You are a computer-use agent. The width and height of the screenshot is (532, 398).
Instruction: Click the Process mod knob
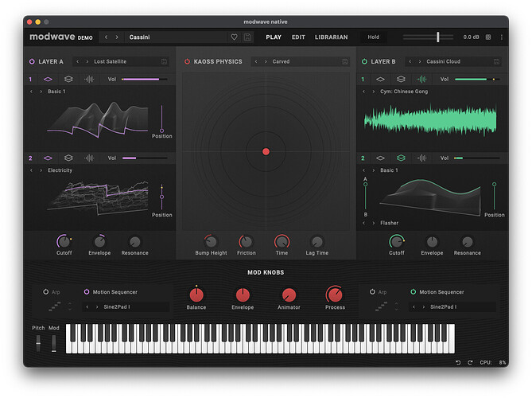click(335, 295)
